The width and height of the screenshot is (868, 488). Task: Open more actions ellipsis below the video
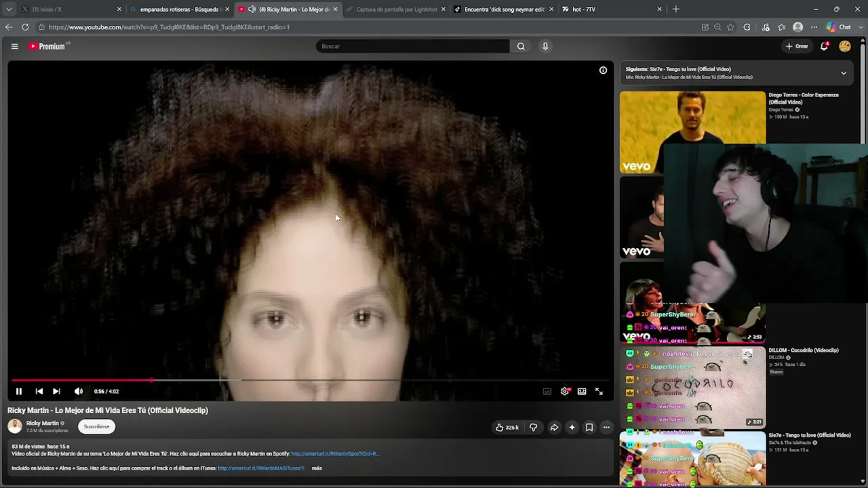(606, 428)
